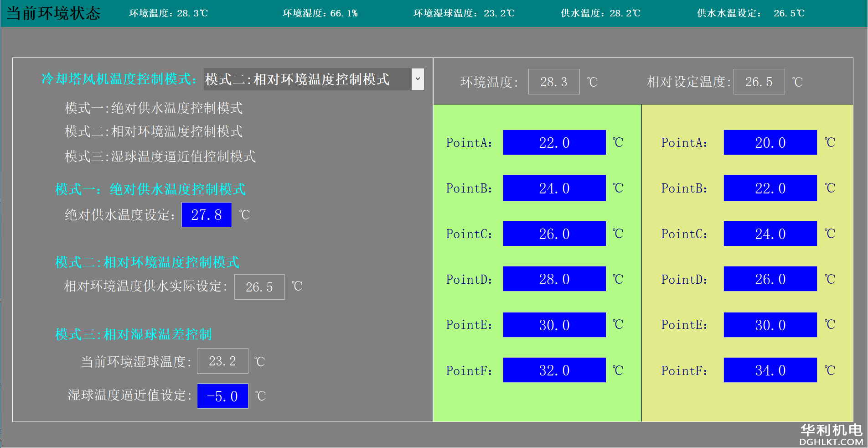Viewport: 868px width, 448px height.
Task: Select the yellow panel PointA 20.0 field
Action: tap(770, 142)
